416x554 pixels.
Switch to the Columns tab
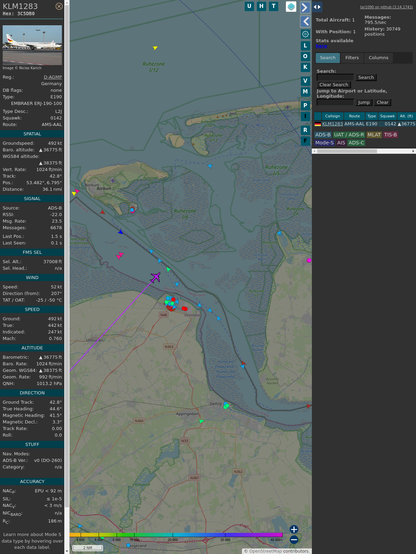click(378, 58)
